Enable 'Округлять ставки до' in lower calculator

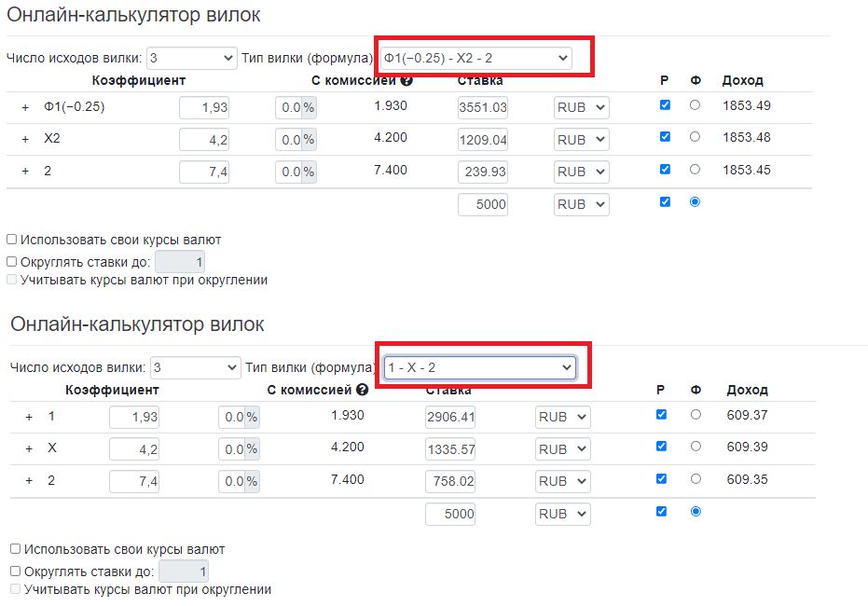[x=16, y=571]
